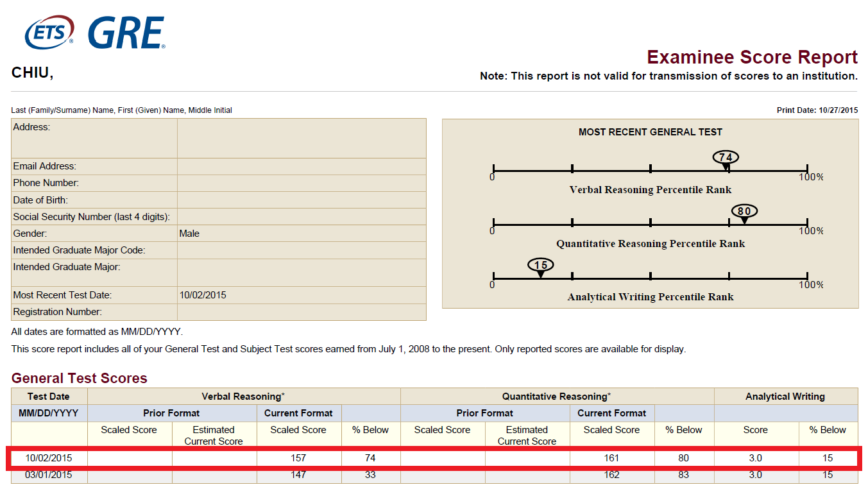868x487 pixels.
Task: Click the Quantitative scaled score 162
Action: click(611, 475)
